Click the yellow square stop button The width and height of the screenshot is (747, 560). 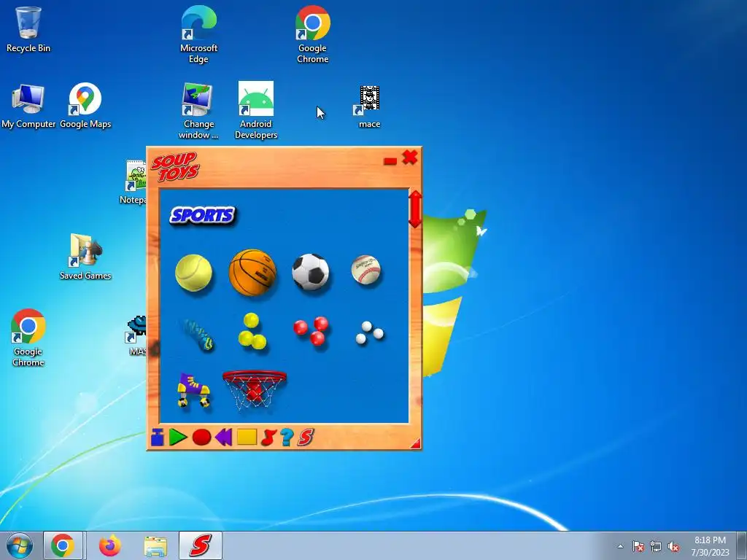pyautogui.click(x=247, y=437)
